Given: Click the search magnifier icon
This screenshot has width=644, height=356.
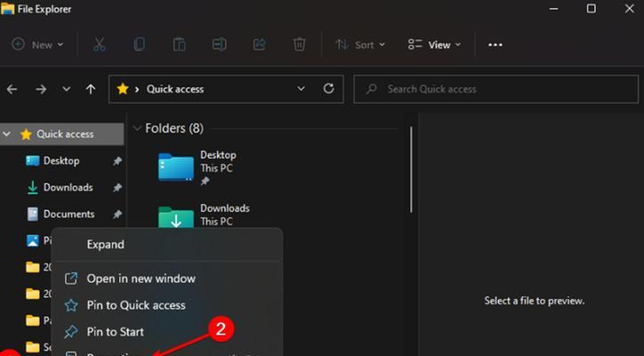Looking at the screenshot, I should pos(372,89).
